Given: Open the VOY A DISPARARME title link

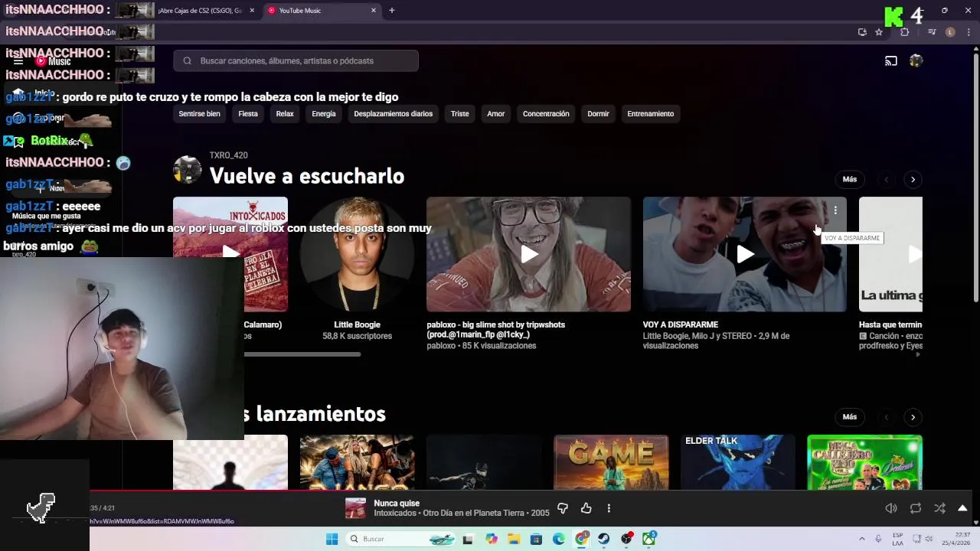Looking at the screenshot, I should point(680,324).
